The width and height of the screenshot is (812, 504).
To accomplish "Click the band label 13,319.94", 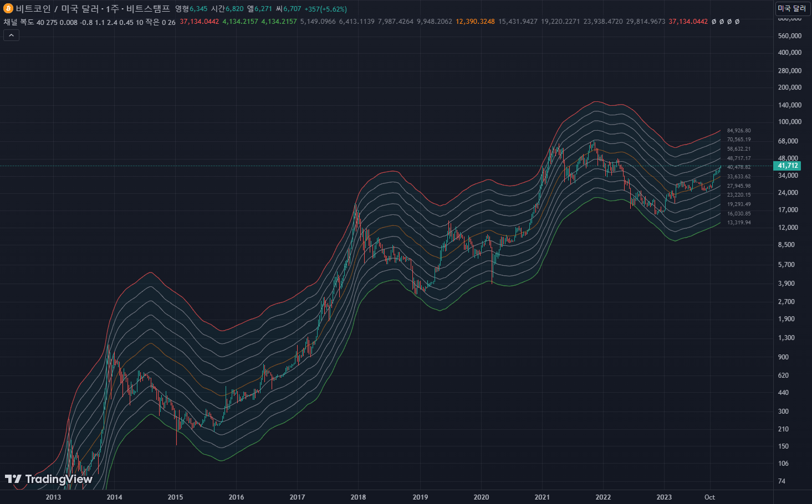I will pos(739,223).
